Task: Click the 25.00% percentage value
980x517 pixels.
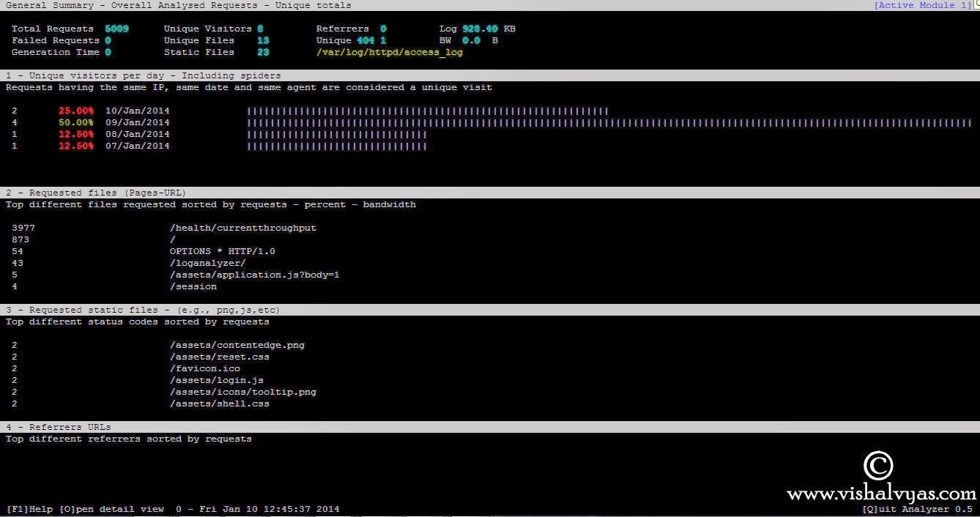Action: pyautogui.click(x=76, y=111)
